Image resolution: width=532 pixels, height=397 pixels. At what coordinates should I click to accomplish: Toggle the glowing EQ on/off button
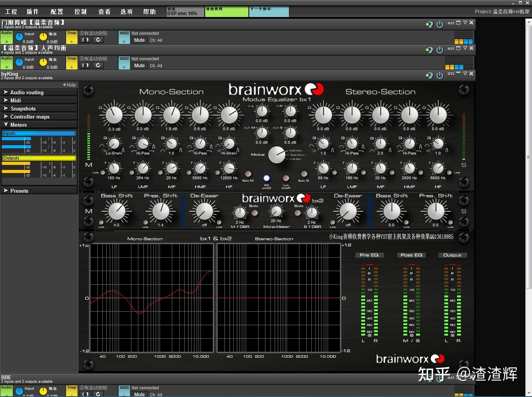coord(267,178)
